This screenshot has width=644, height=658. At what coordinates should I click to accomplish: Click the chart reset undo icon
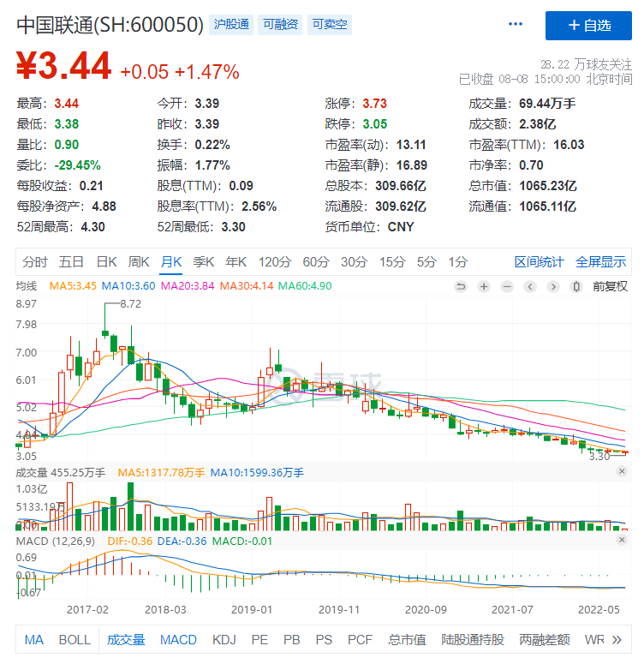click(x=461, y=287)
